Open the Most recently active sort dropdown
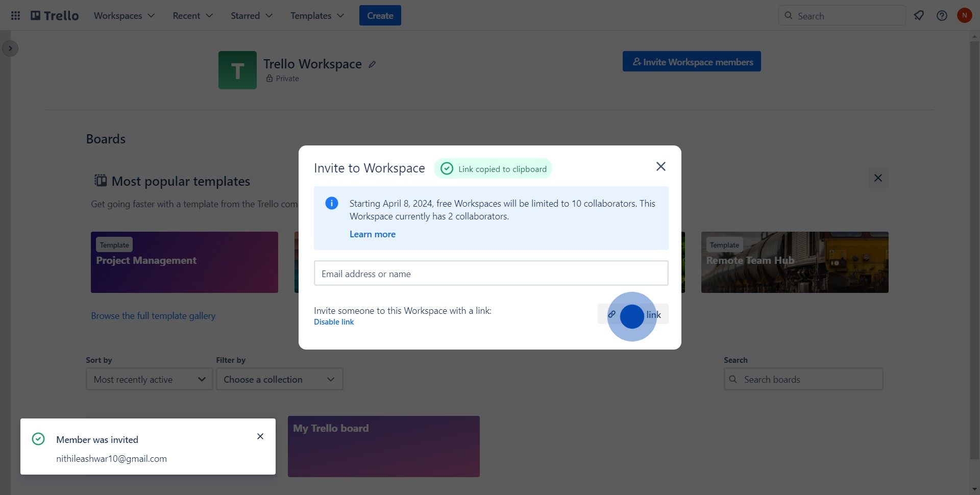980x495 pixels. click(149, 379)
